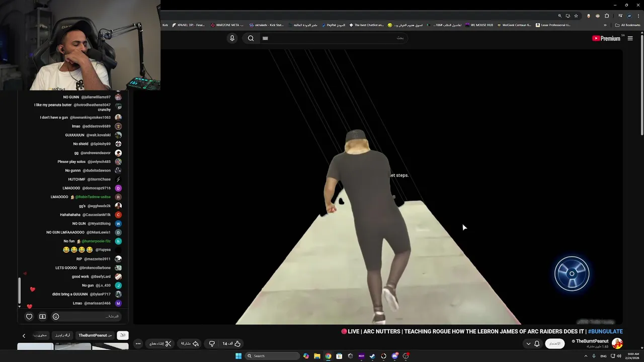
Task: Open TheBurntPeanut channel name link
Action: point(592,341)
